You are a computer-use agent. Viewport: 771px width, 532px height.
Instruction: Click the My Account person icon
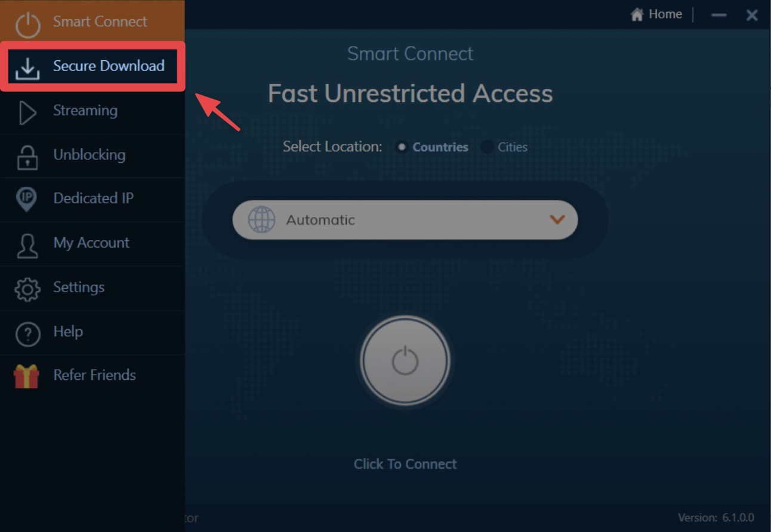click(x=27, y=245)
